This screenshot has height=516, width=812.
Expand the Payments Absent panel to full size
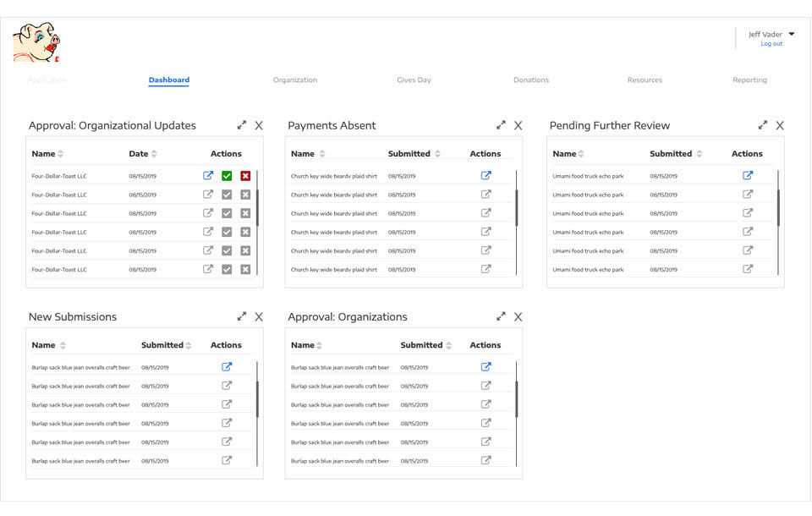pyautogui.click(x=501, y=125)
